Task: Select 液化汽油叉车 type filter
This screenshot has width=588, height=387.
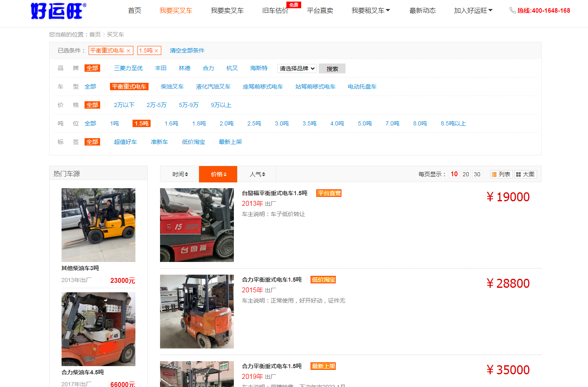Action: point(213,87)
